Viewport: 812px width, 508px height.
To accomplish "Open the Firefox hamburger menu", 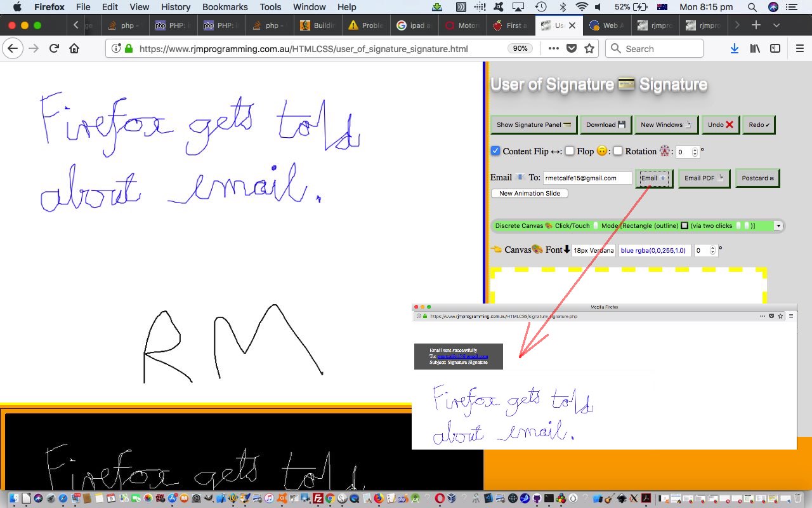I will pos(799,48).
